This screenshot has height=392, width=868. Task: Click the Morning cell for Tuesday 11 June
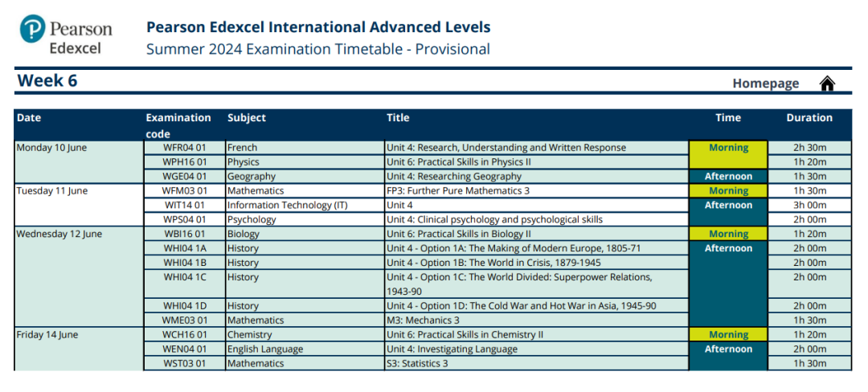click(728, 190)
